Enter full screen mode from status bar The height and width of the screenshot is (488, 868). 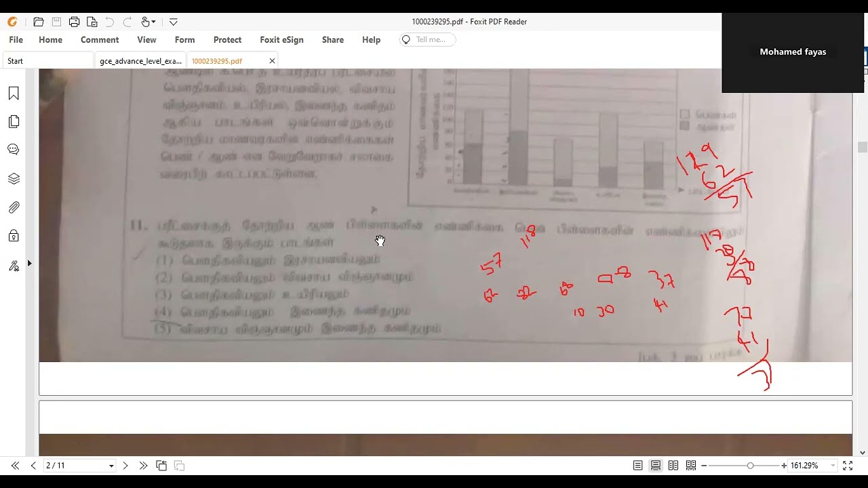848,466
